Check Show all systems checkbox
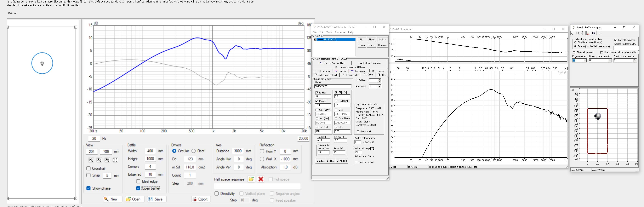Image resolution: width=644 pixels, height=207 pixels. click(574, 52)
